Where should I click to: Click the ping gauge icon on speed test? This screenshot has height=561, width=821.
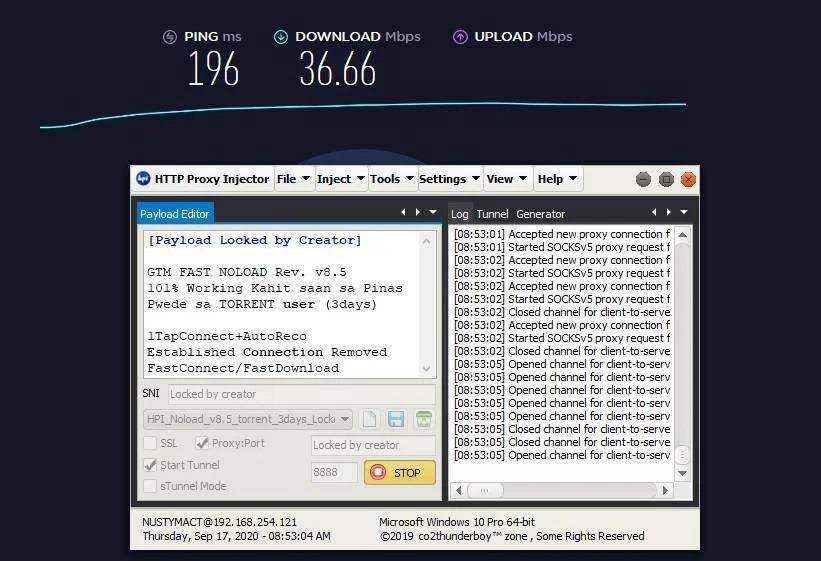170,37
